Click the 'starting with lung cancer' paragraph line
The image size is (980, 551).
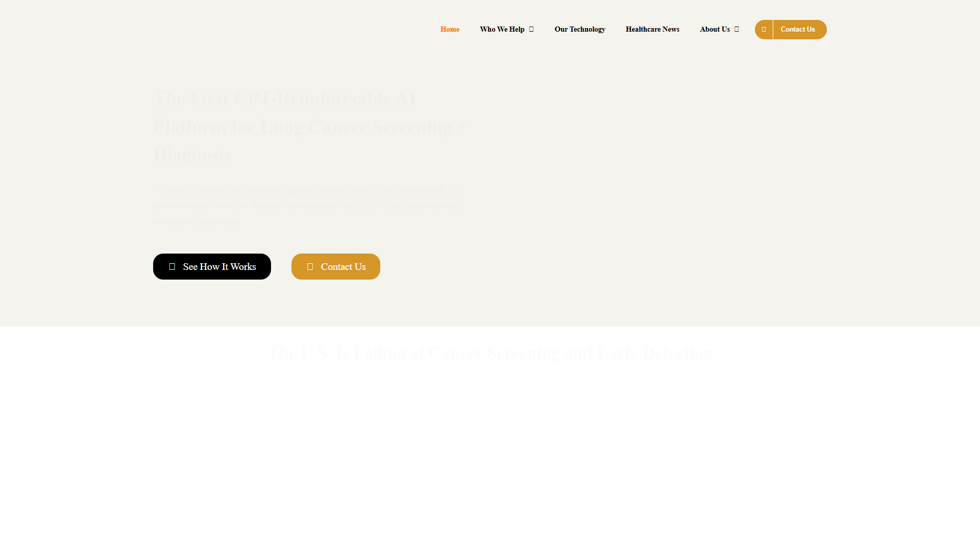[197, 221]
